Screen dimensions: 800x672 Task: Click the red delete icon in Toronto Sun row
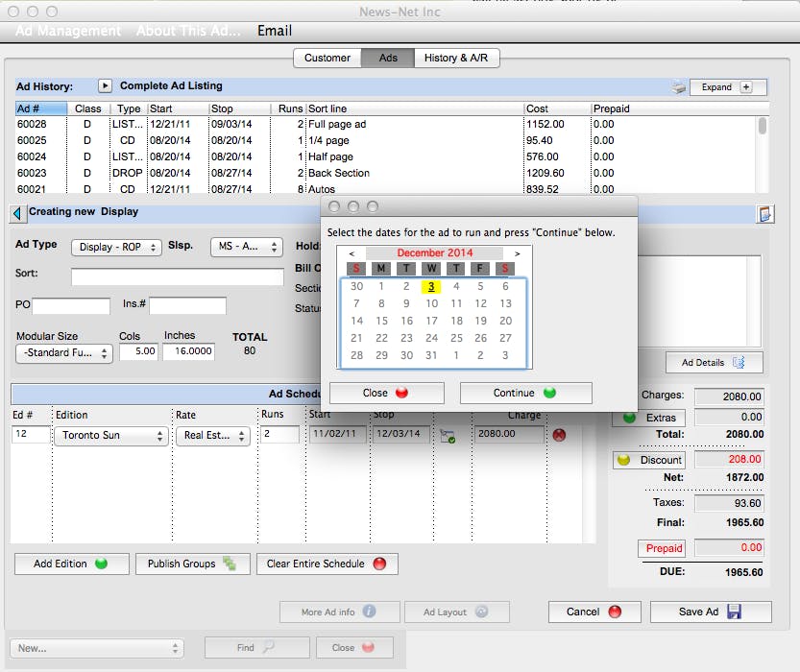(x=559, y=435)
